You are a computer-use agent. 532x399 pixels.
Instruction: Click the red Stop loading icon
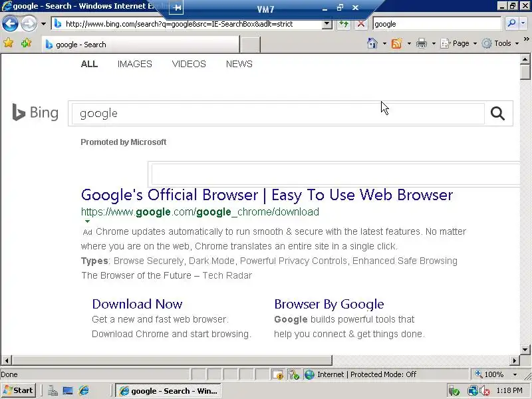[361, 24]
